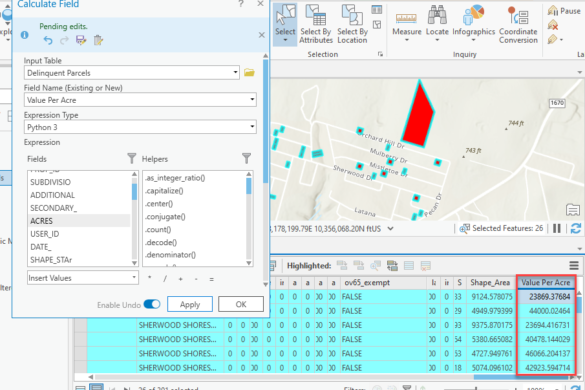Expand the Locate dropdown arrow
The image size is (585, 390).
tap(437, 40)
